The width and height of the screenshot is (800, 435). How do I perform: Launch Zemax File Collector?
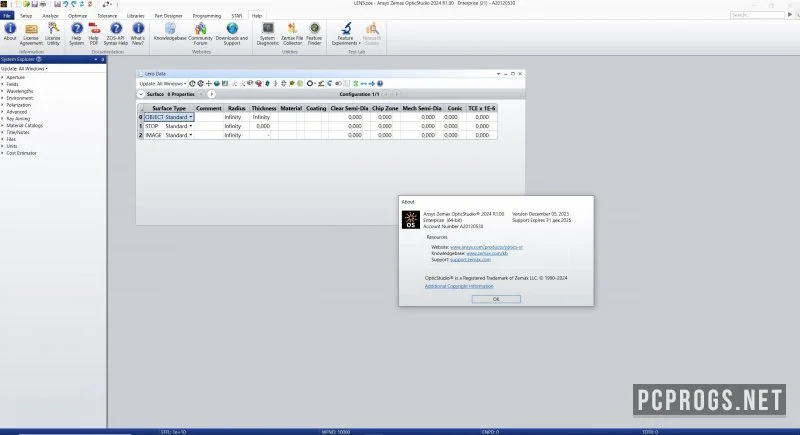point(292,34)
